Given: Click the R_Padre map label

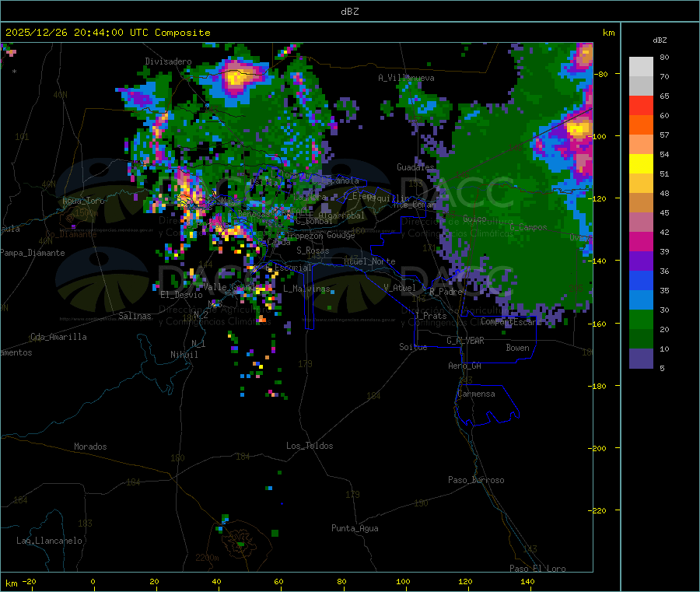Looking at the screenshot, I should (x=446, y=292).
